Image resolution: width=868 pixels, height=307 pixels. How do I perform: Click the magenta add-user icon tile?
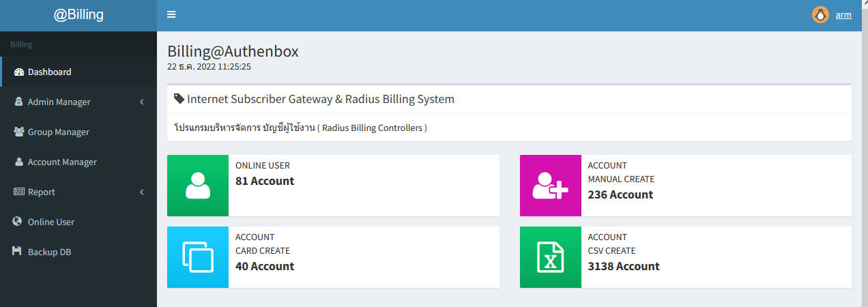tap(550, 186)
